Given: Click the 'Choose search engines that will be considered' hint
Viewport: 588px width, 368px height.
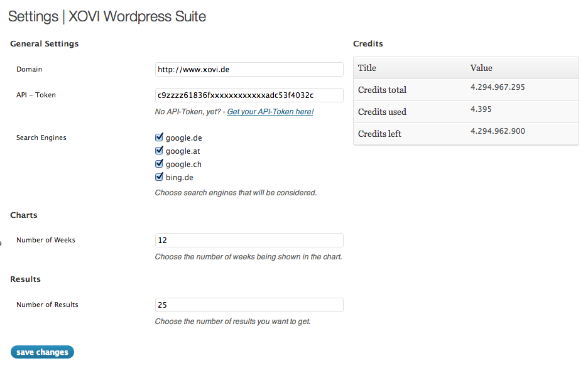Looking at the screenshot, I should [236, 193].
